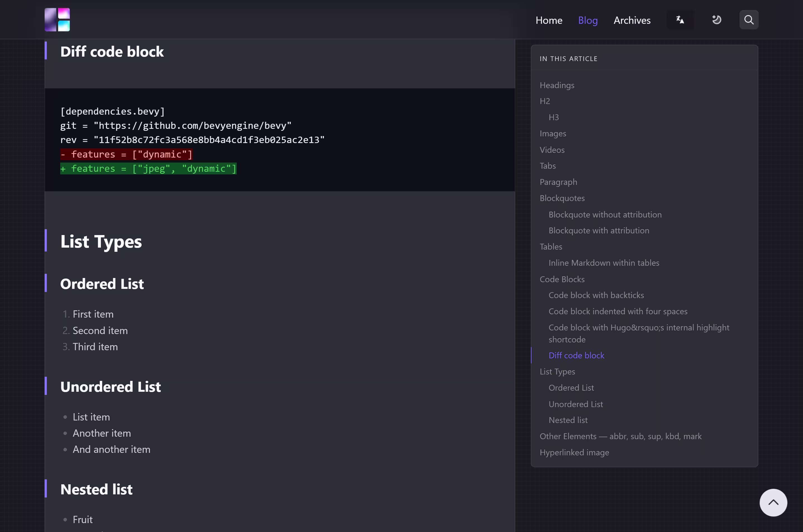Go to Other Elements outline entry
Image resolution: width=803 pixels, height=532 pixels.
pos(620,436)
